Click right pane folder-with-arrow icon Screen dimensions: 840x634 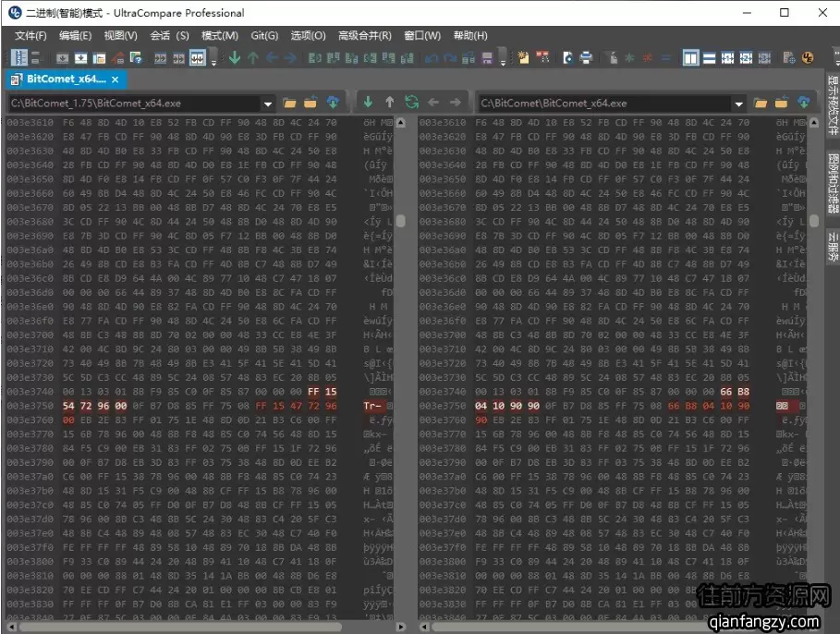click(782, 103)
